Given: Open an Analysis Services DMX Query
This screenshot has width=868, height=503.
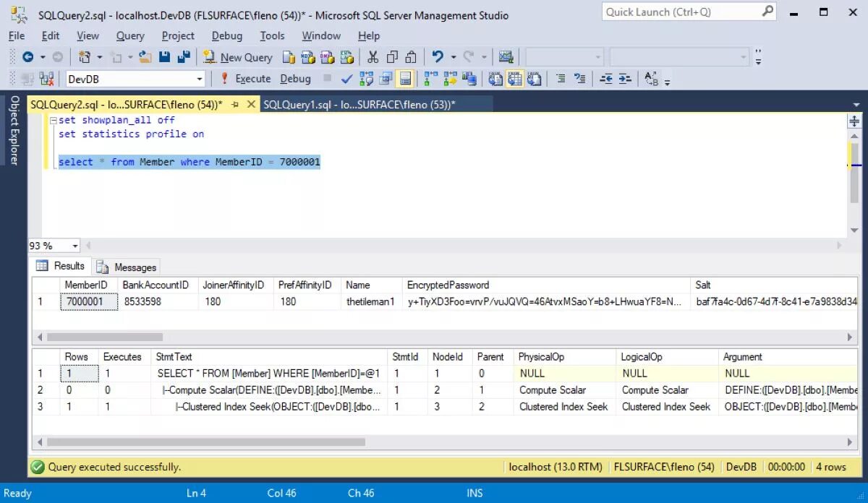Looking at the screenshot, I should (327, 57).
